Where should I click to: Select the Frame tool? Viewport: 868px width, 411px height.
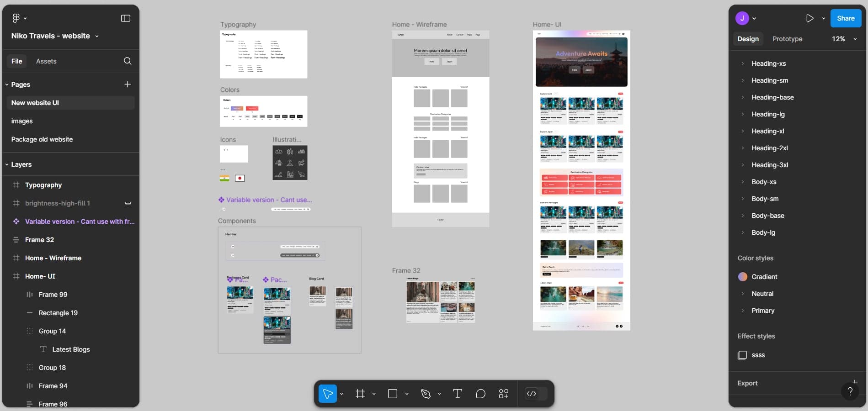pos(361,394)
